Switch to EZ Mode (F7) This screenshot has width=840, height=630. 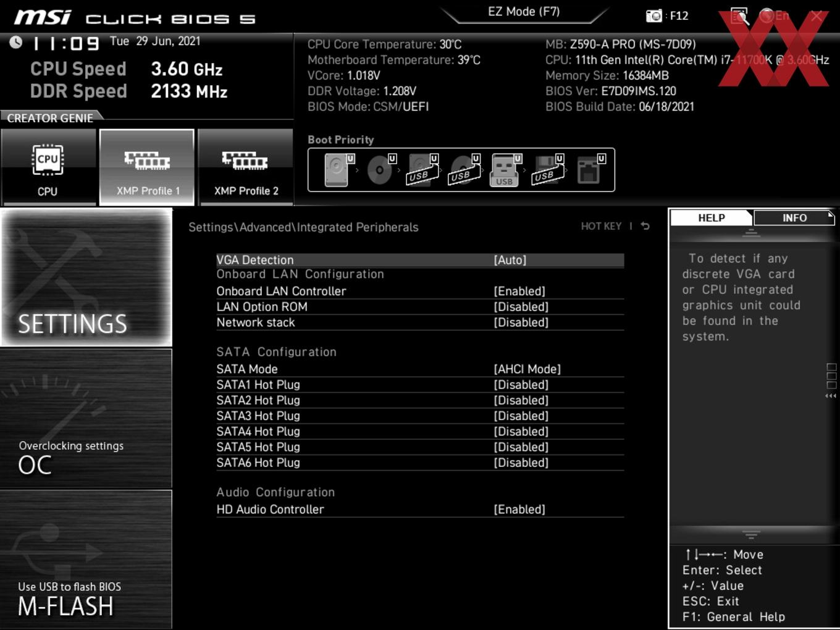coord(524,12)
